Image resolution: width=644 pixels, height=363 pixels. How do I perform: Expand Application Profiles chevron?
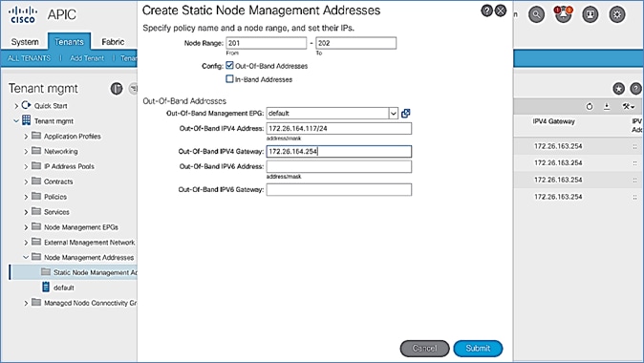click(x=26, y=137)
